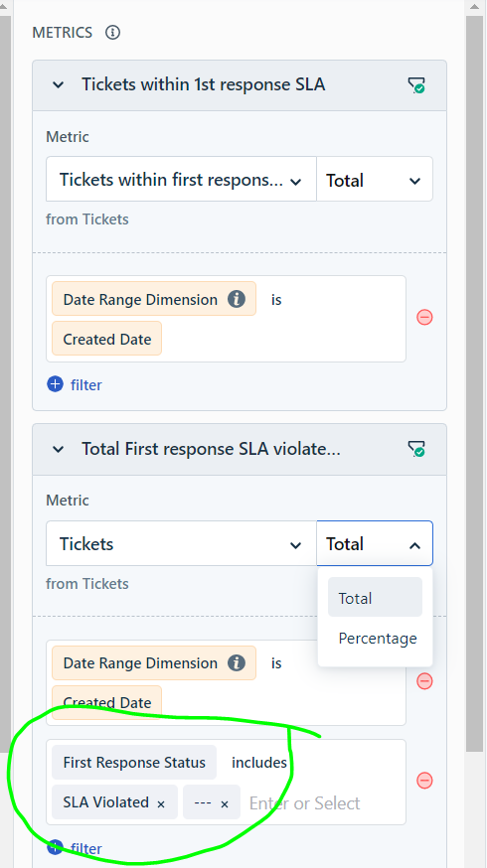Screen dimensions: 487x868
Task: Click info icon in second Date Range Dimension tag
Action: (237, 662)
